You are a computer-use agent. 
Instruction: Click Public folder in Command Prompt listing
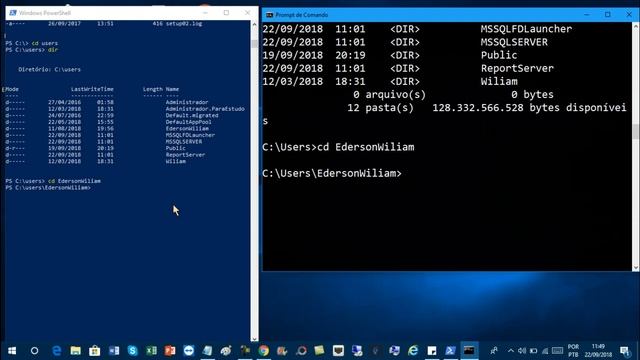tap(499, 55)
